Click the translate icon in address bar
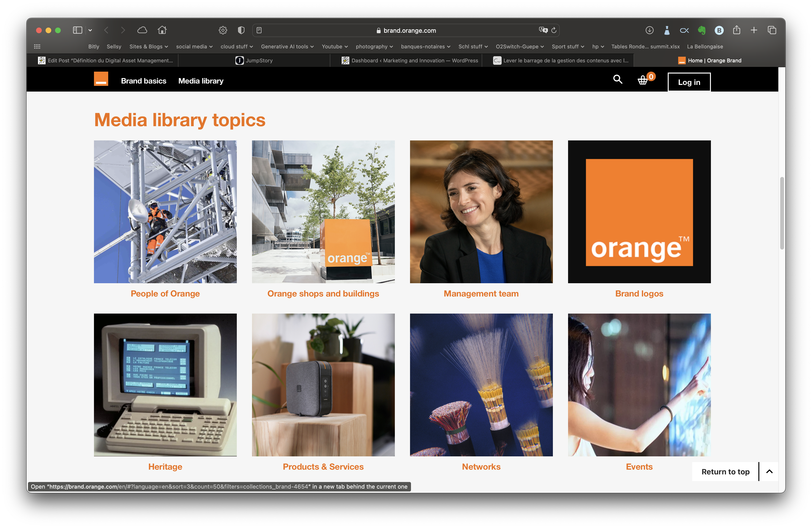This screenshot has width=812, height=528. coord(543,30)
